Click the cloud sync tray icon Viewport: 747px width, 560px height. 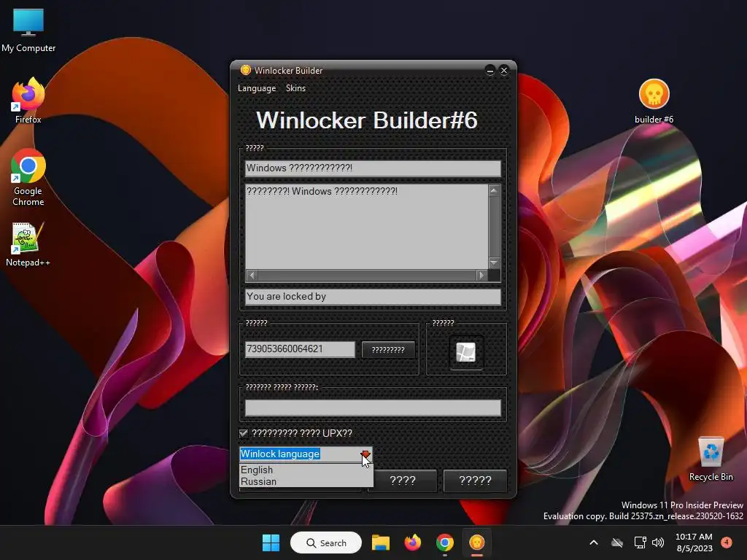click(617, 542)
